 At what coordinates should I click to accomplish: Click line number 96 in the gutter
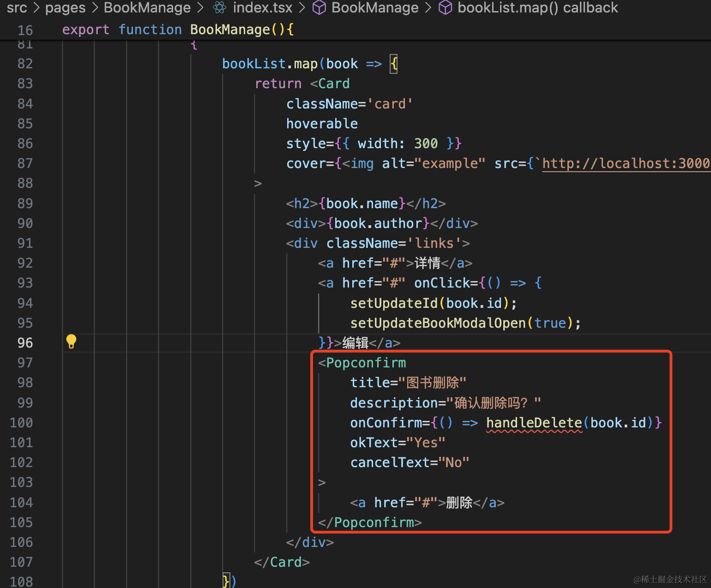(x=25, y=343)
